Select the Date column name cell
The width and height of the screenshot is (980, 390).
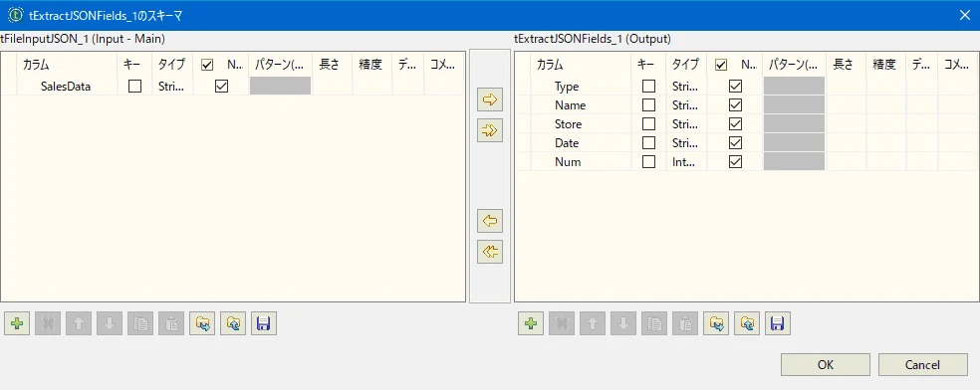point(582,143)
